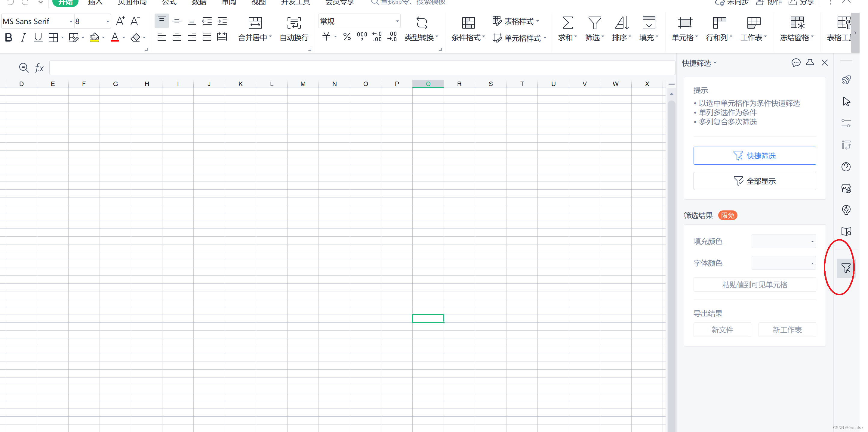
Task: Expand the fill color filter dropdown
Action: pyautogui.click(x=812, y=241)
